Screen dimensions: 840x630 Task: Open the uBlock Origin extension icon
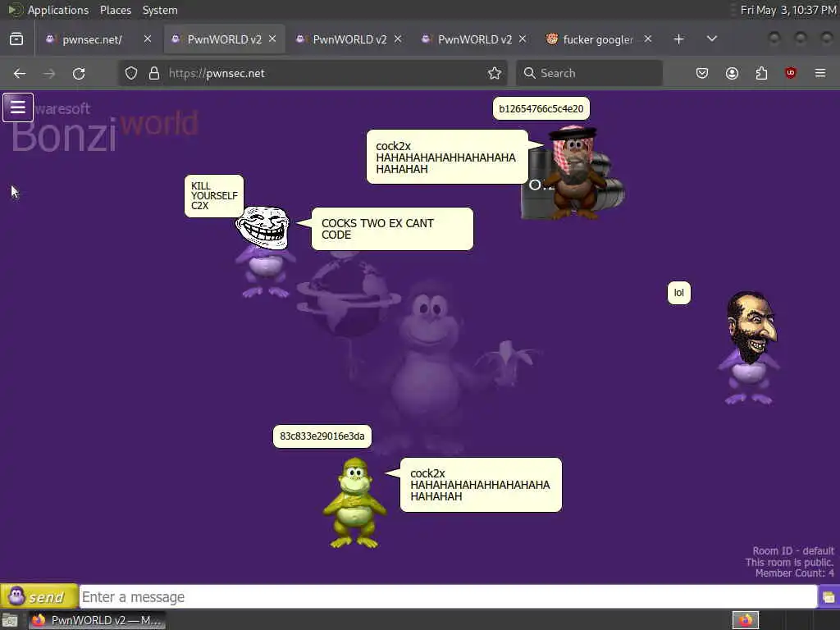791,73
